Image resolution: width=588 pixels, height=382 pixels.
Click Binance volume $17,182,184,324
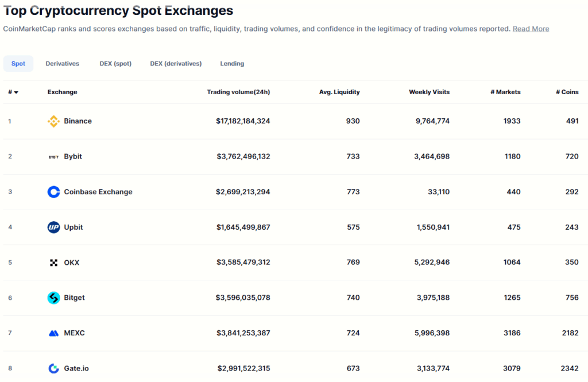pyautogui.click(x=243, y=121)
